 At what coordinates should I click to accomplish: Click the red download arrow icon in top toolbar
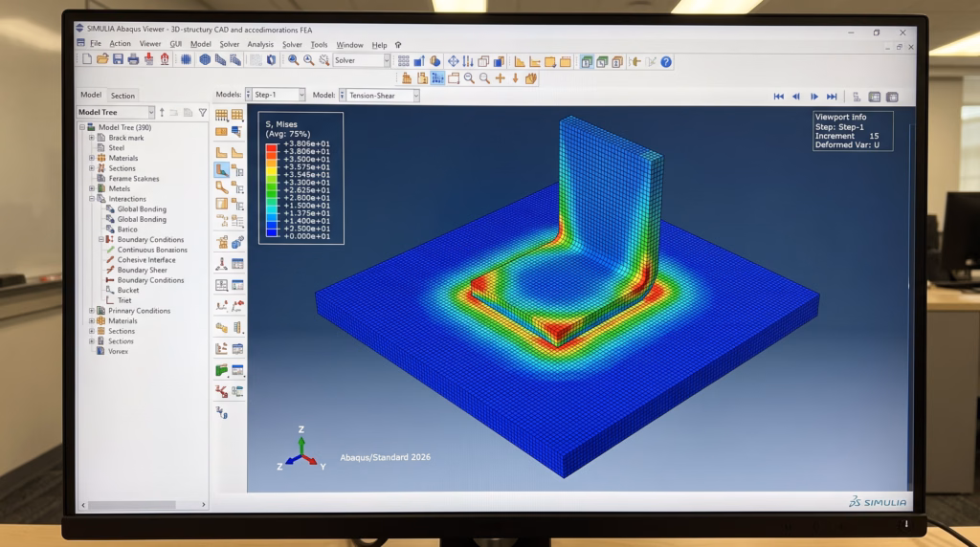click(148, 60)
